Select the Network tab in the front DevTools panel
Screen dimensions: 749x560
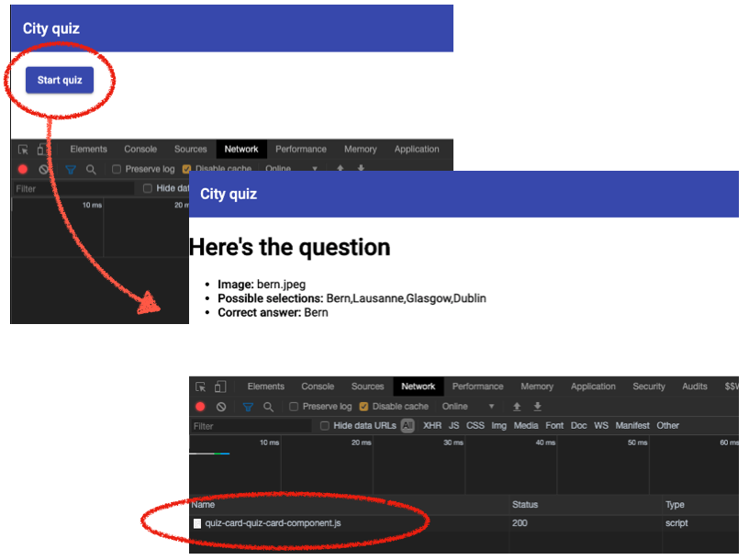tap(418, 386)
